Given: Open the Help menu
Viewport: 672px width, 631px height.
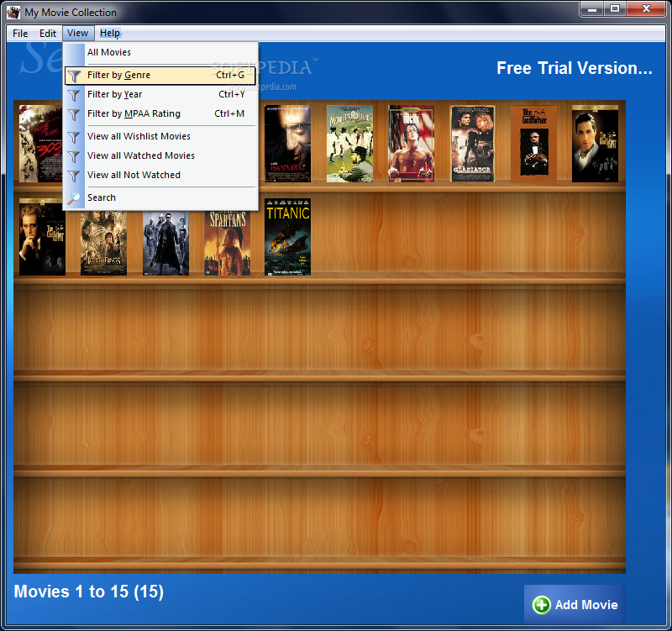Looking at the screenshot, I should tap(110, 33).
